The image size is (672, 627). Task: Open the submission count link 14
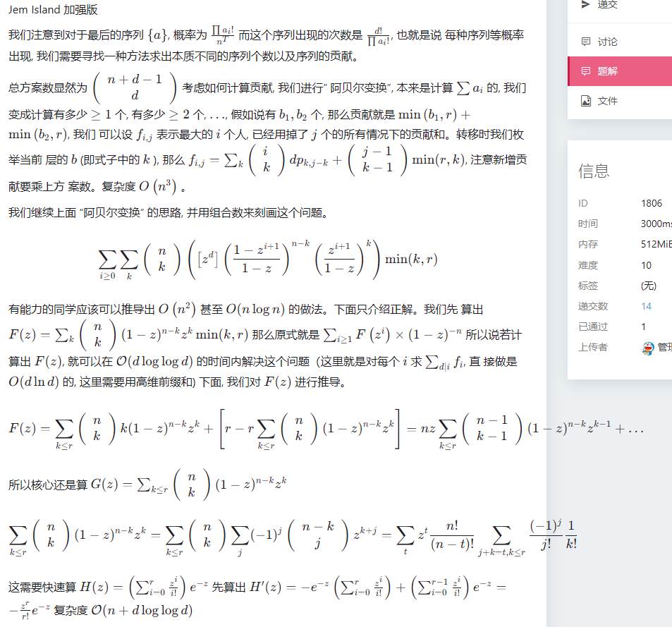pos(647,306)
